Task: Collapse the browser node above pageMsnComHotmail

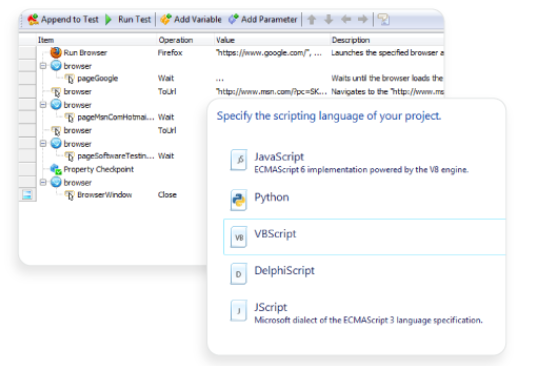Action: coord(43,105)
